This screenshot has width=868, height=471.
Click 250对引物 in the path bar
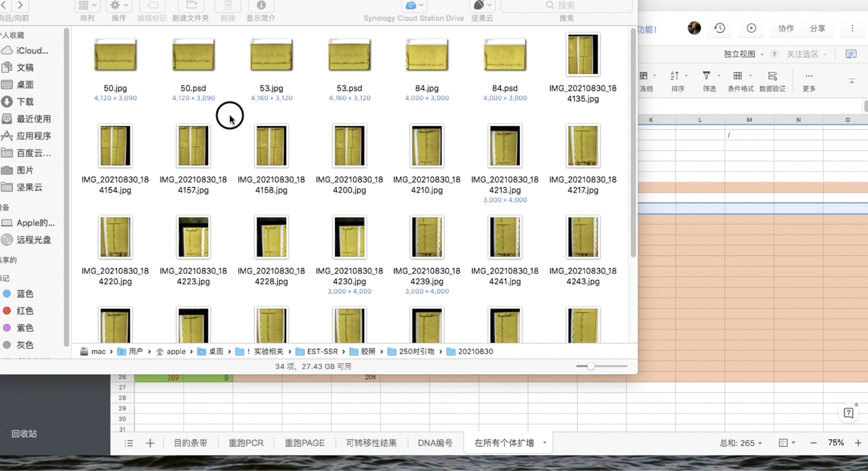pyautogui.click(x=411, y=351)
